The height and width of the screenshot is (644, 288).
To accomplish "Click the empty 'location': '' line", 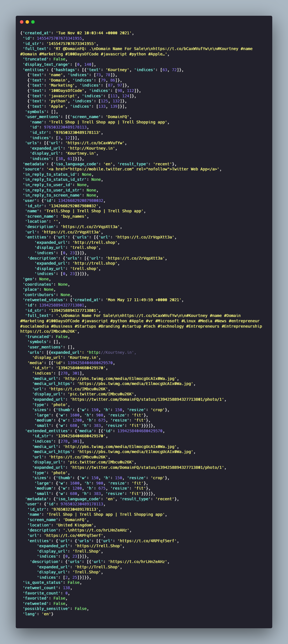I will click(x=43, y=221).
